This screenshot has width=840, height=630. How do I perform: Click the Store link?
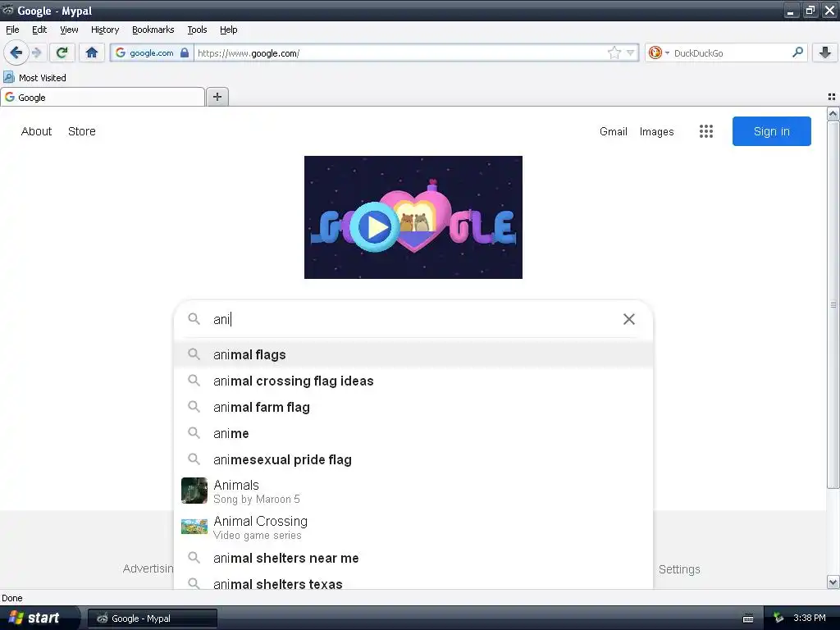coord(82,131)
